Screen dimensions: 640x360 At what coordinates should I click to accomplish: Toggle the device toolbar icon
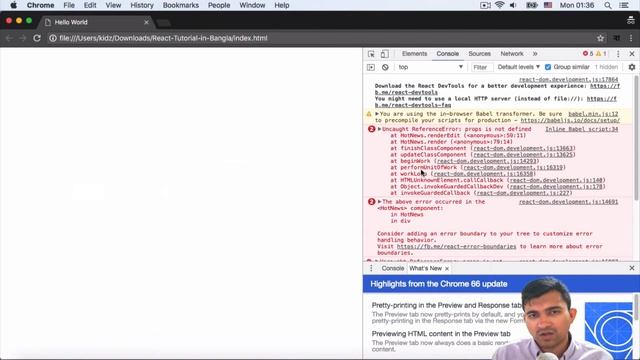[x=384, y=54]
